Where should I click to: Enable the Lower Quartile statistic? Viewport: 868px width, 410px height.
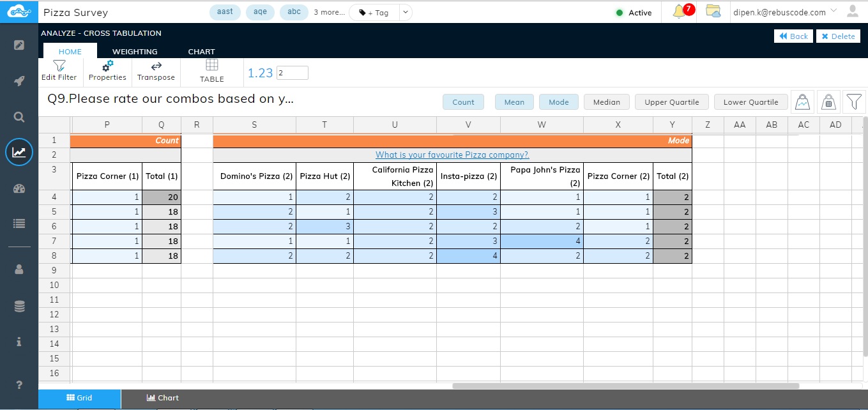tap(750, 102)
